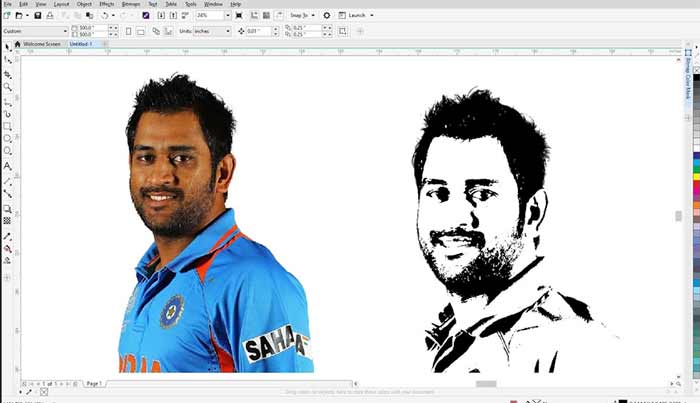Open the Units dropdown showing inches
The height and width of the screenshot is (403, 700).
coord(228,31)
